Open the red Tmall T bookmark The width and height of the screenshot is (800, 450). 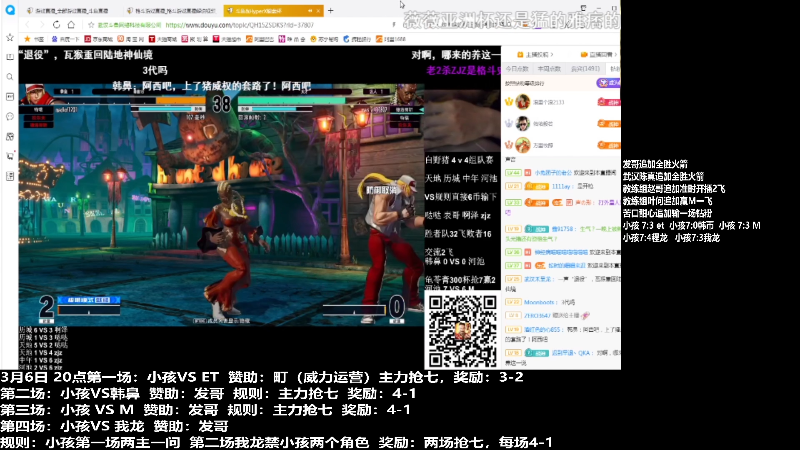(x=163, y=39)
